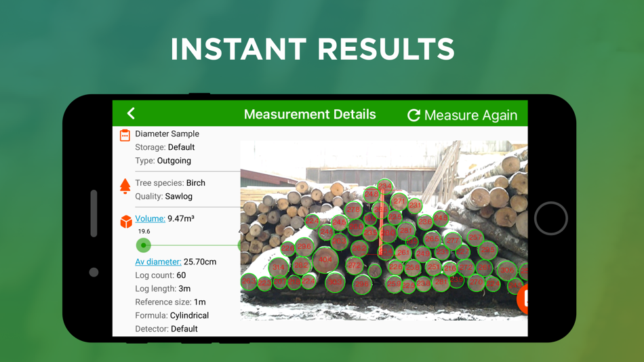
Task: Click the Reference size: 1m row
Action: click(x=170, y=302)
